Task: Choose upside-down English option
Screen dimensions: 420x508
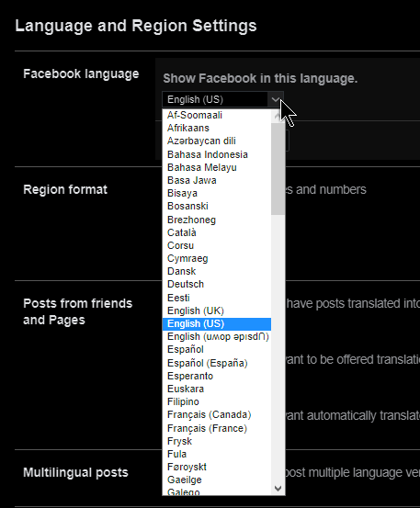Action: (x=217, y=336)
